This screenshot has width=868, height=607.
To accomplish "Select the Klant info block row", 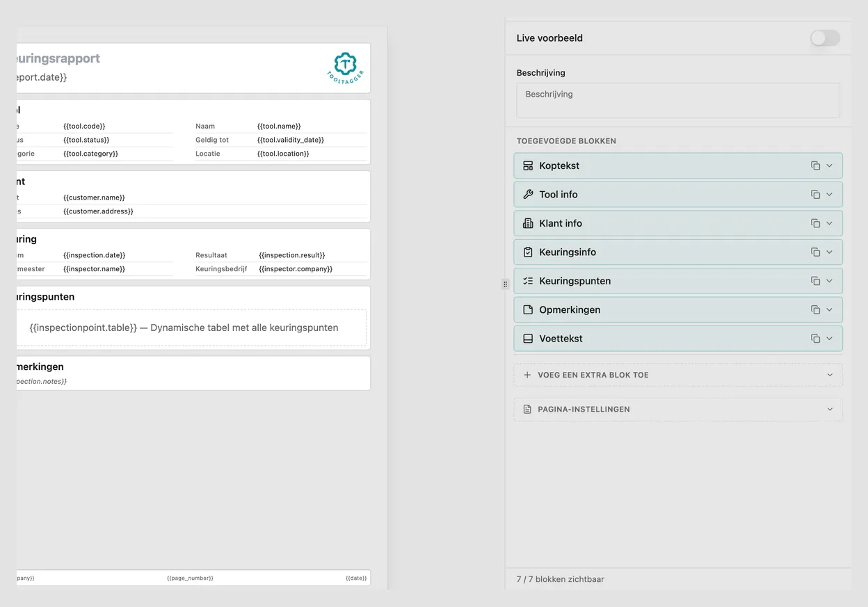I will 678,223.
